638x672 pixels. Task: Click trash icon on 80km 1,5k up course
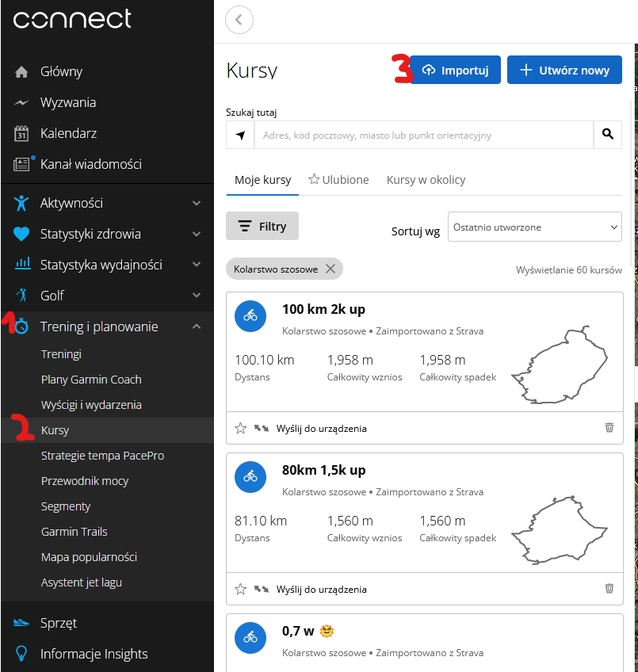[609, 589]
